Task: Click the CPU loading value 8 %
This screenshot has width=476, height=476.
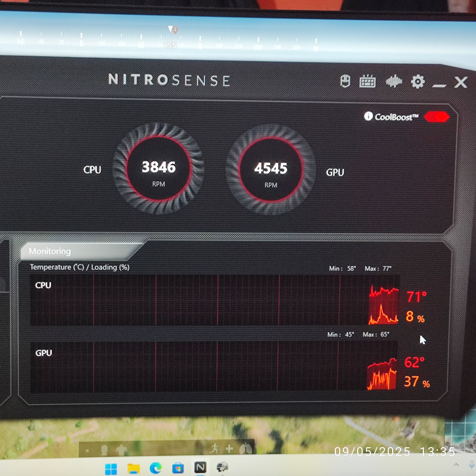Action: coord(415,317)
